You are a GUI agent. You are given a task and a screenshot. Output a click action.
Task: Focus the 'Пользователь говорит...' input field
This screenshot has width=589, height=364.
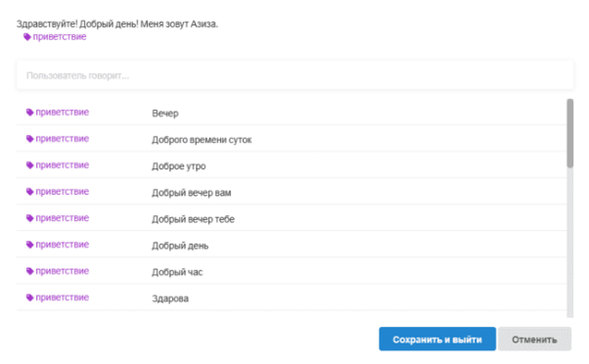[x=294, y=75]
